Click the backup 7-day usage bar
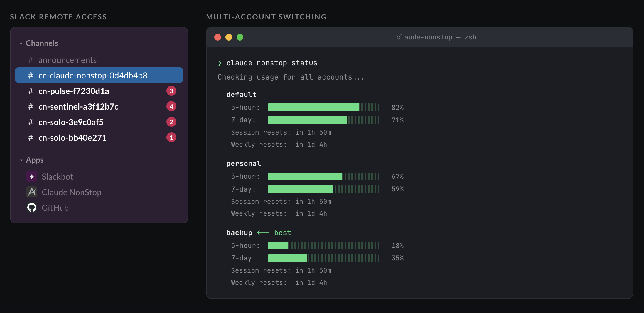This screenshot has height=313, width=644. click(323, 258)
